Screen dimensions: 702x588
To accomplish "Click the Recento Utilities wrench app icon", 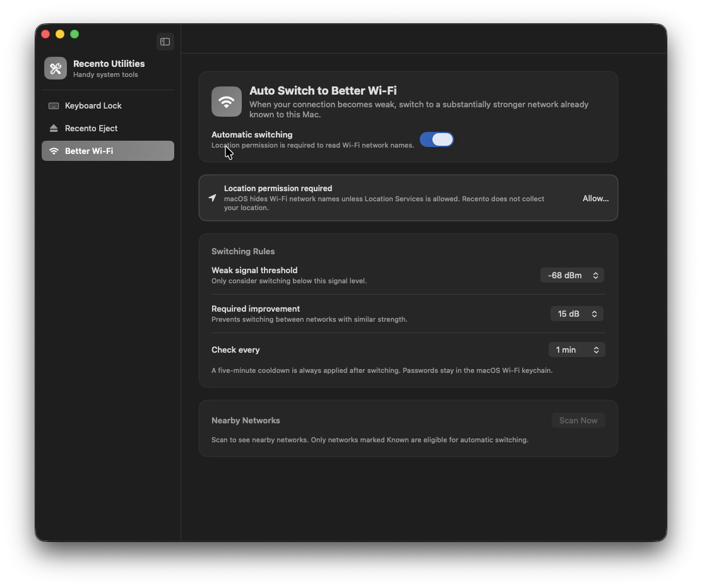I will [56, 68].
